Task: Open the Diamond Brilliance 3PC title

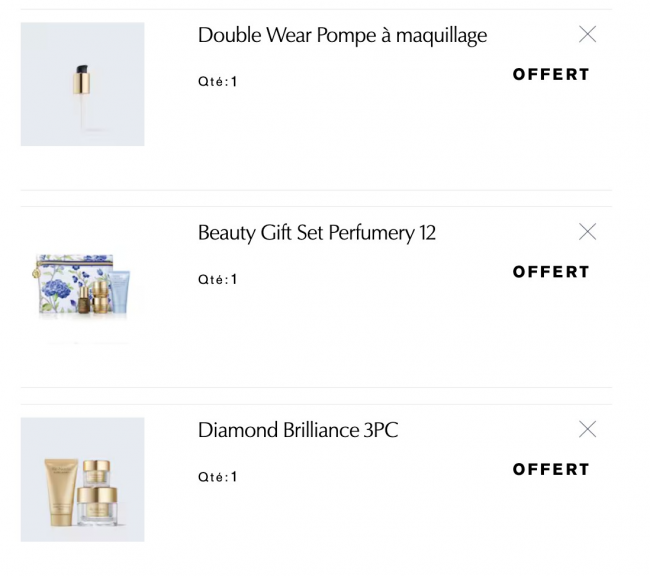Action: coord(297,430)
